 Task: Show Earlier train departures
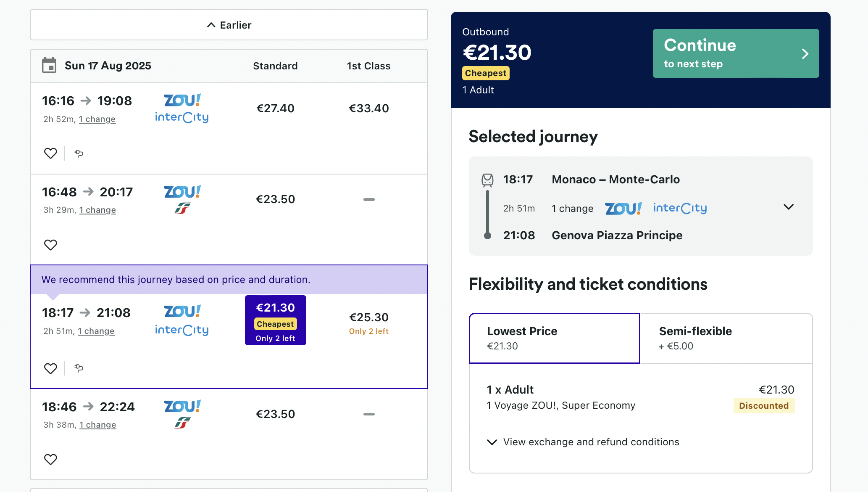point(229,25)
